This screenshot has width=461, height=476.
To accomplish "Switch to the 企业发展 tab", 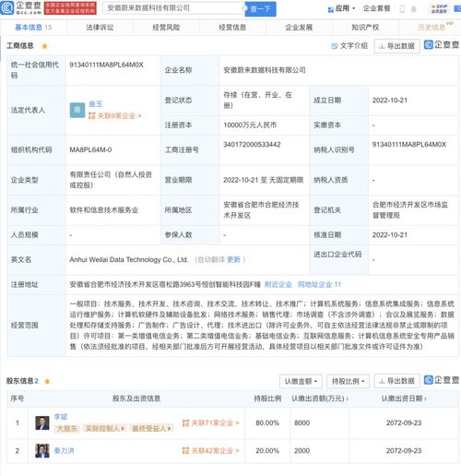I will coord(299,28).
